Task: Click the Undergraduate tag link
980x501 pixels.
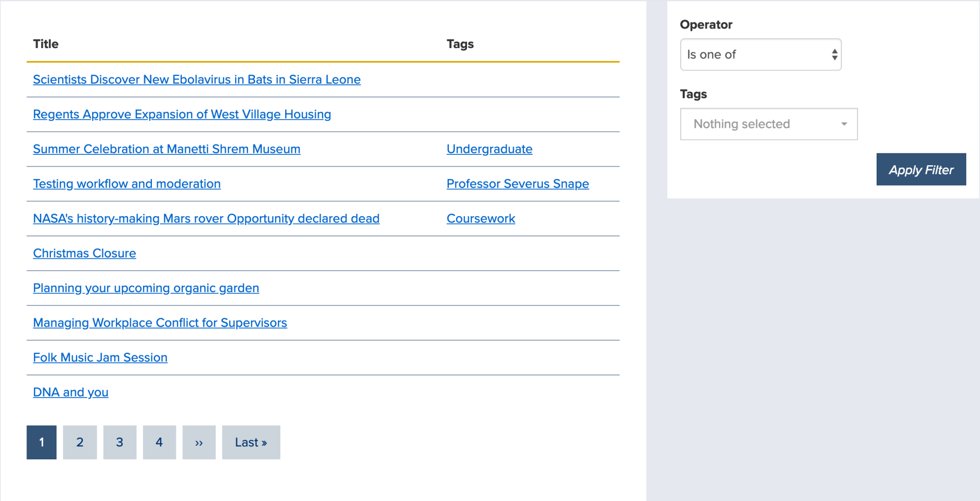Action: (x=489, y=149)
